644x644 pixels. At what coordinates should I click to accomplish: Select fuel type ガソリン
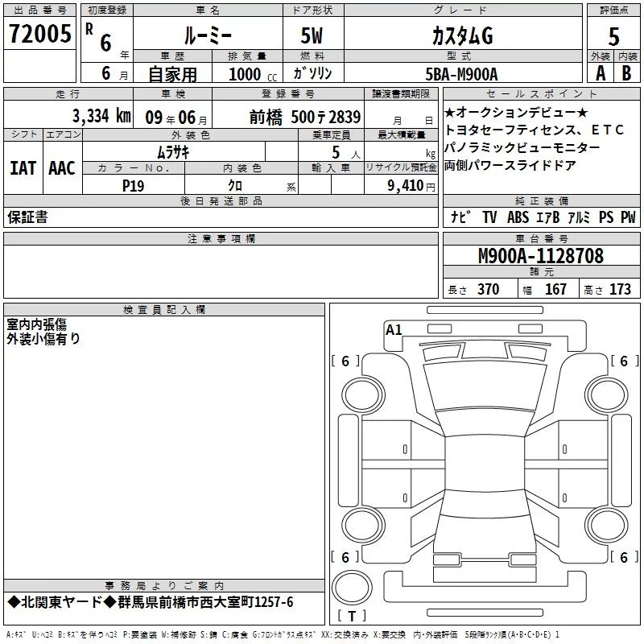point(312,73)
